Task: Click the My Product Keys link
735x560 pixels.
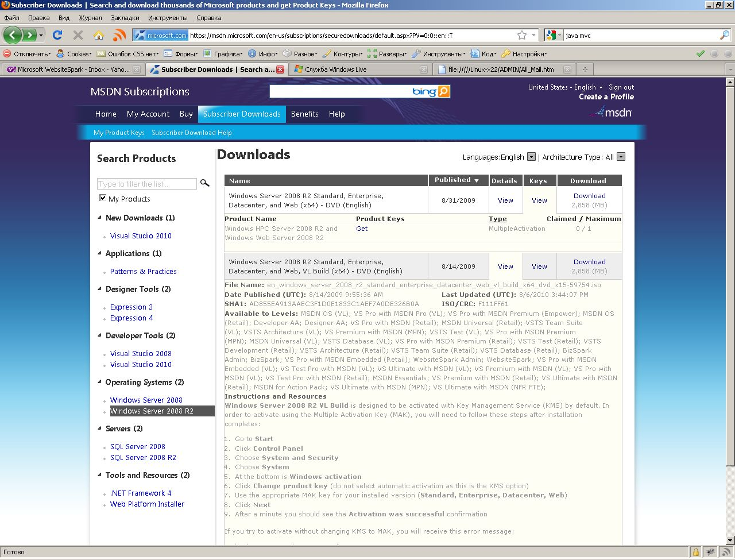Action: [119, 133]
